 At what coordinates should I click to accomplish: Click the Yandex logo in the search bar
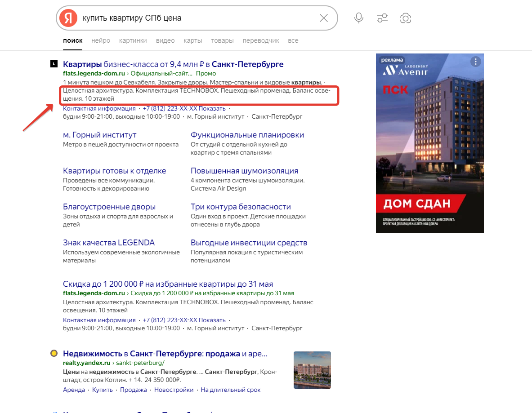68,18
